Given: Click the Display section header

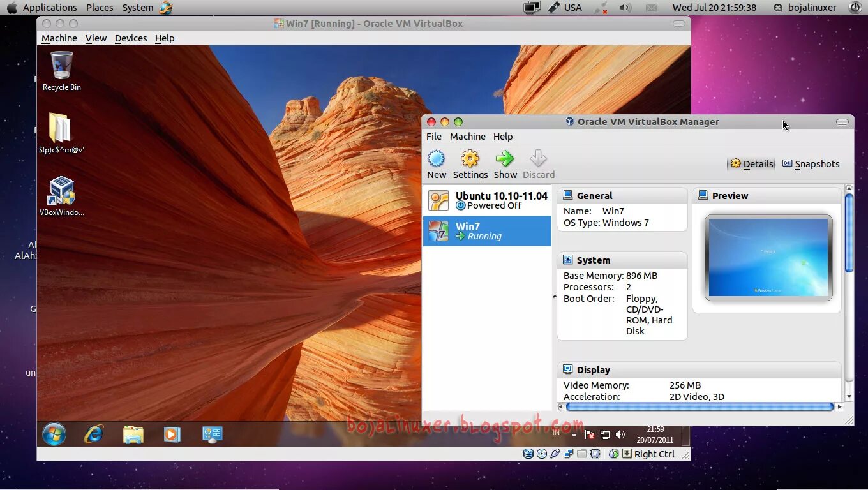Looking at the screenshot, I should click(x=700, y=369).
